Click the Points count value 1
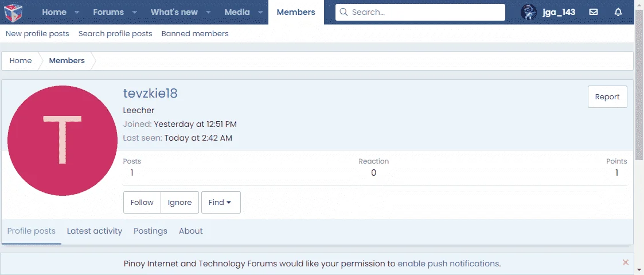 [617, 173]
